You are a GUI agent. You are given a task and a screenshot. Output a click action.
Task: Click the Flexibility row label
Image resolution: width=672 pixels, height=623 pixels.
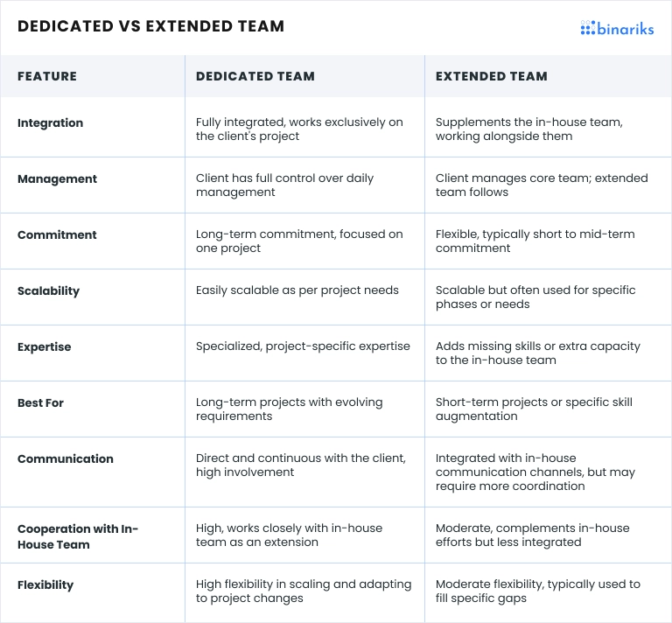click(45, 585)
